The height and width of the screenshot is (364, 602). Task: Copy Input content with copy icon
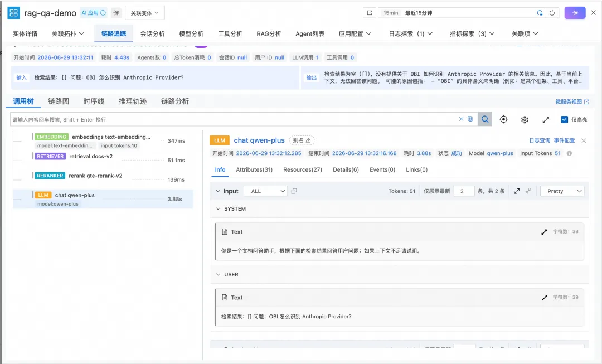tap(294, 191)
